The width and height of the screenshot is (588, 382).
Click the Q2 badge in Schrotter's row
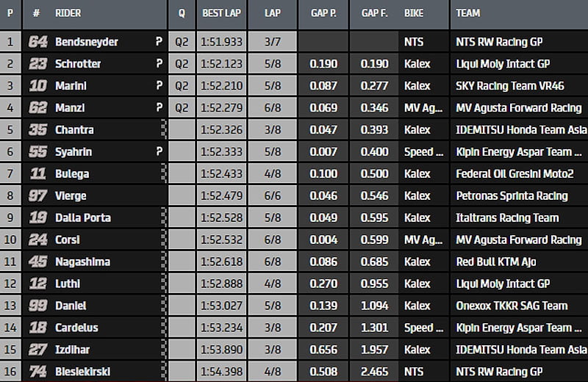182,64
